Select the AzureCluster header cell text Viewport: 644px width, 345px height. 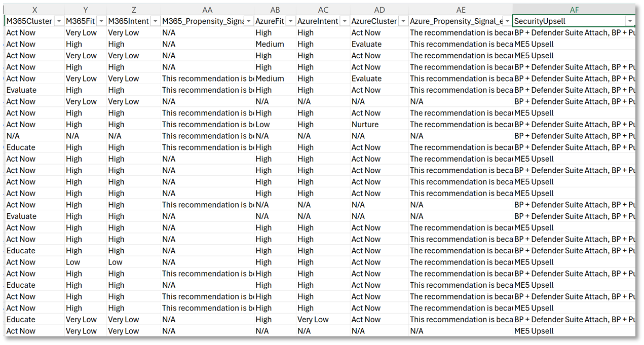point(374,21)
